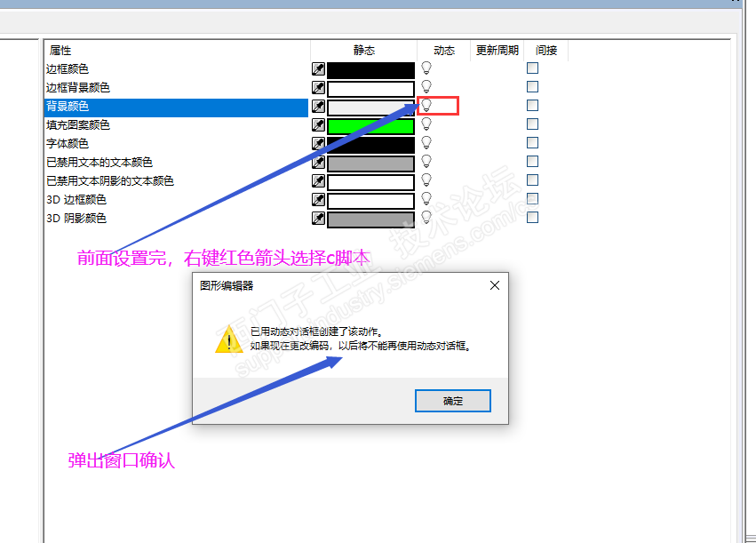
Task: Click the eyedropper icon for 填充图案颜色
Action: click(x=318, y=125)
